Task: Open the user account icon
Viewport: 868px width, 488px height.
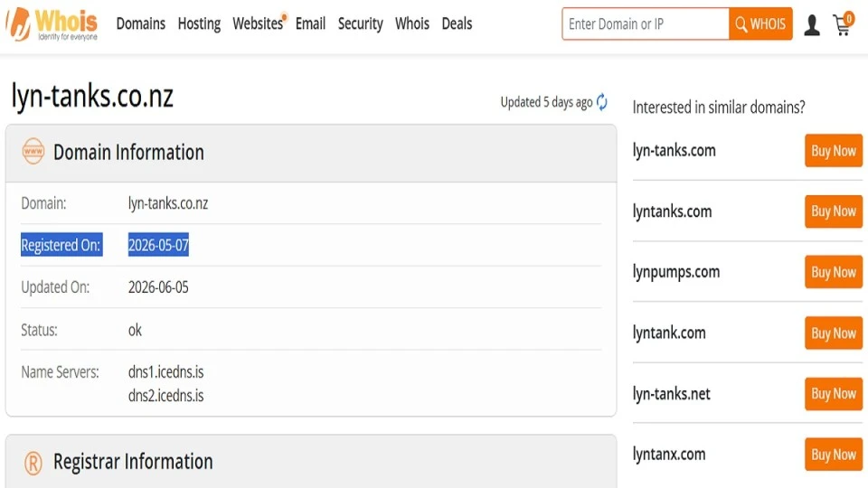Action: (812, 25)
